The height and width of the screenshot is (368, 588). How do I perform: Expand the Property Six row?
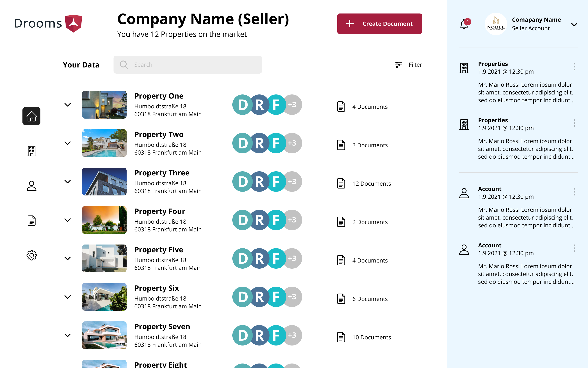[x=68, y=297]
